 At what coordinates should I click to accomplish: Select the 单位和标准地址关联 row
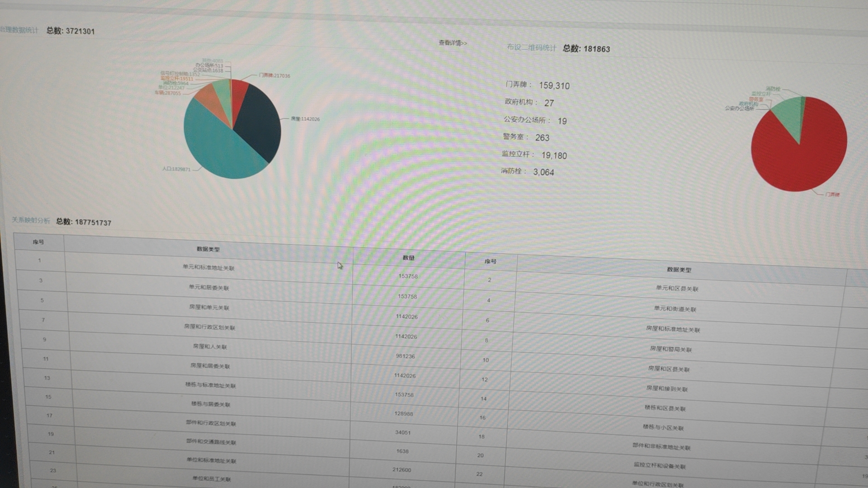click(211, 460)
